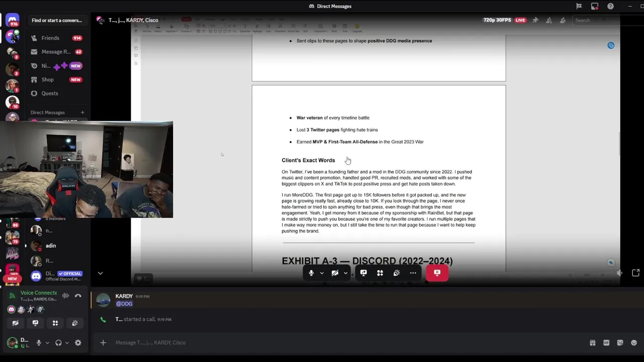Toggle camera in voice panel
The image size is (644, 362).
pyautogui.click(x=15, y=323)
